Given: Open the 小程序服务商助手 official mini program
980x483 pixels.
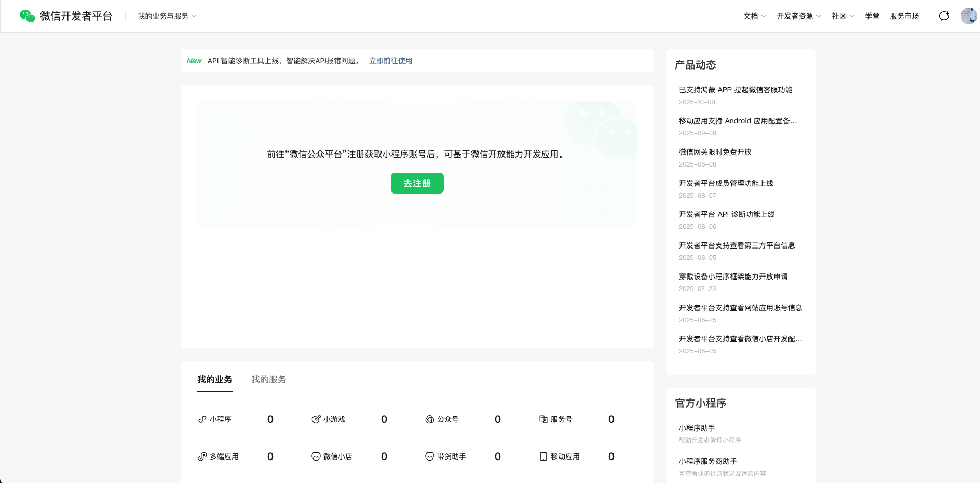Looking at the screenshot, I should point(708,461).
